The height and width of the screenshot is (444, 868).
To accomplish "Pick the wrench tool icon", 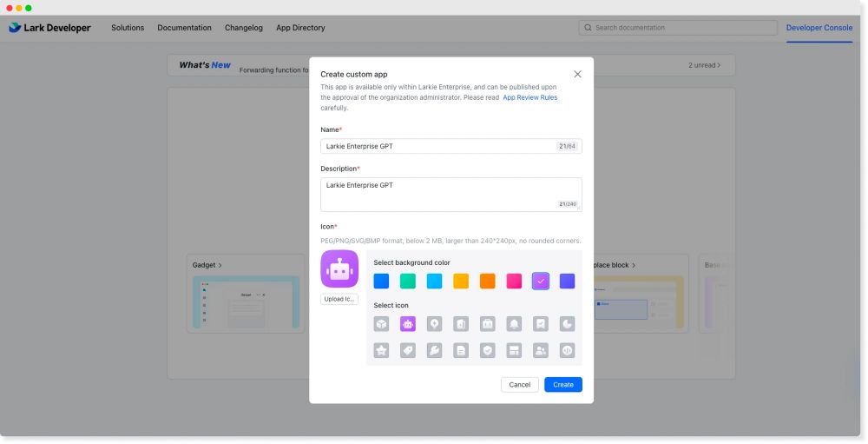I will click(435, 350).
